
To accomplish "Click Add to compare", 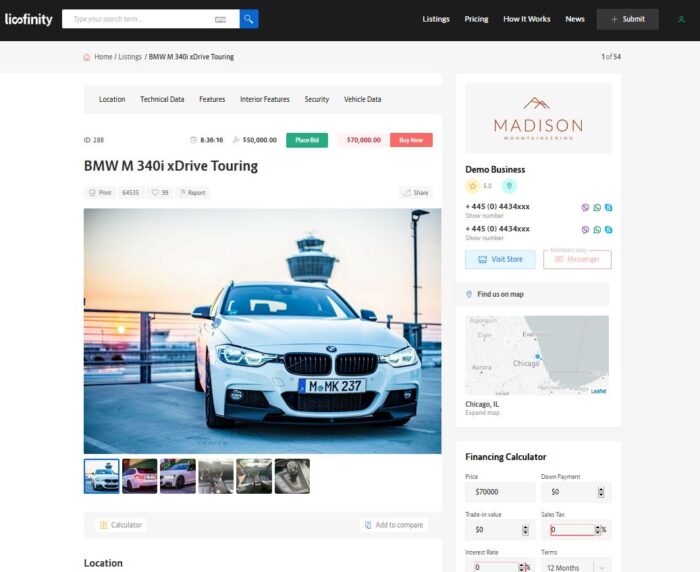I will (394, 525).
